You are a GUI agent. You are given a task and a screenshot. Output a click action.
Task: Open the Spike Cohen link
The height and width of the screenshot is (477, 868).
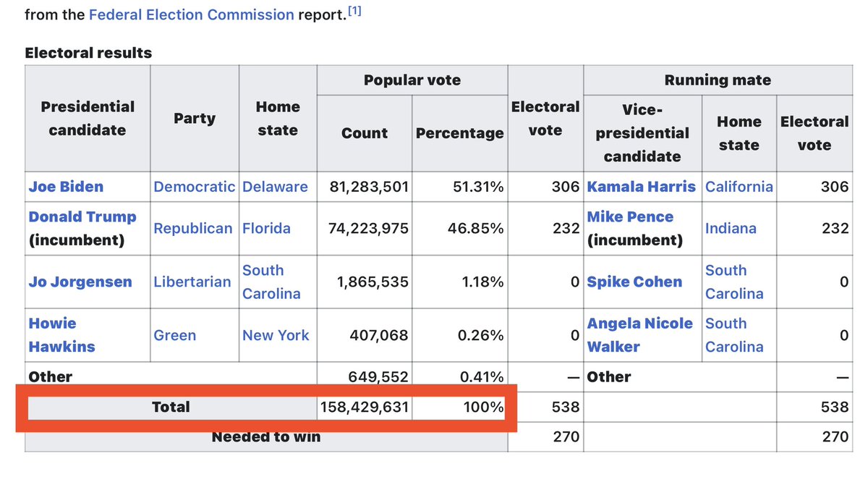pos(634,282)
